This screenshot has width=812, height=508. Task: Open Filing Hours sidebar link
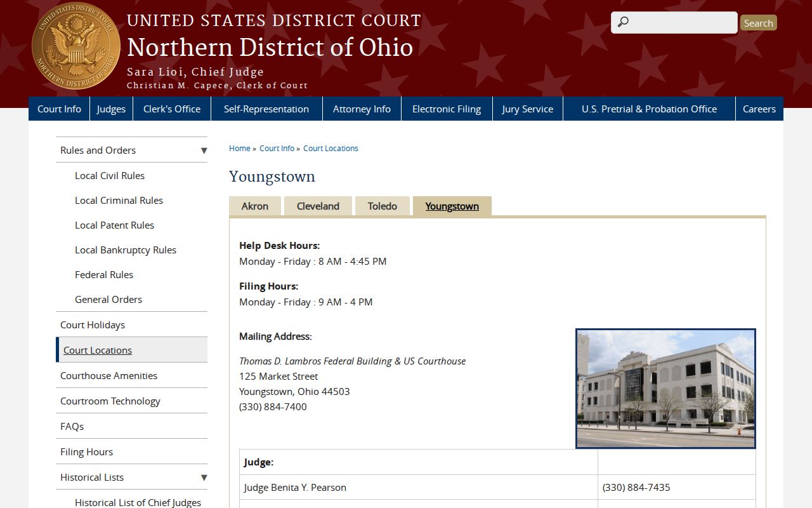pos(86,451)
